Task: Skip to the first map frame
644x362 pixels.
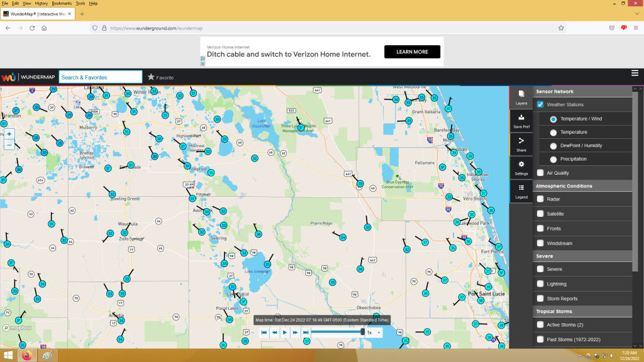Action: pyautogui.click(x=264, y=332)
